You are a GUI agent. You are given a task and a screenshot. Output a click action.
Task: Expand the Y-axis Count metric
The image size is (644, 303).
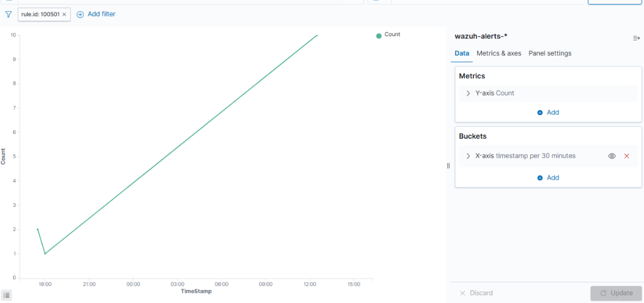pyautogui.click(x=468, y=93)
